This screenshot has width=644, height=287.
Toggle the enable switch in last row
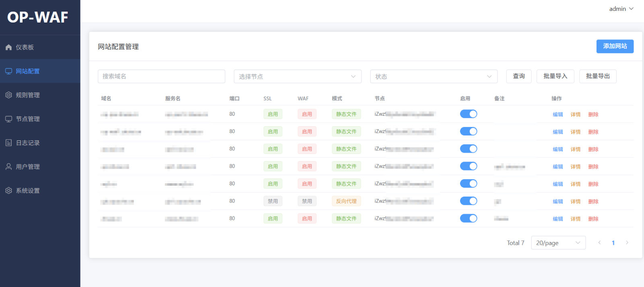468,218
